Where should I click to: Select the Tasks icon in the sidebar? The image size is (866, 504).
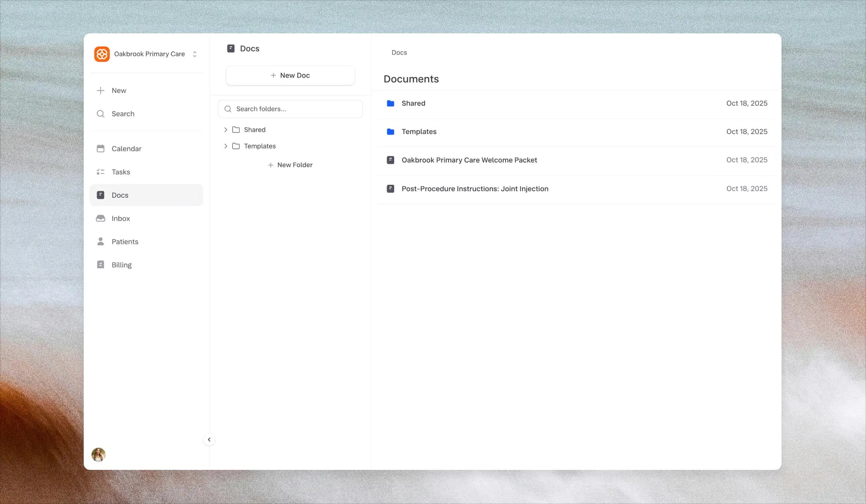pyautogui.click(x=100, y=172)
